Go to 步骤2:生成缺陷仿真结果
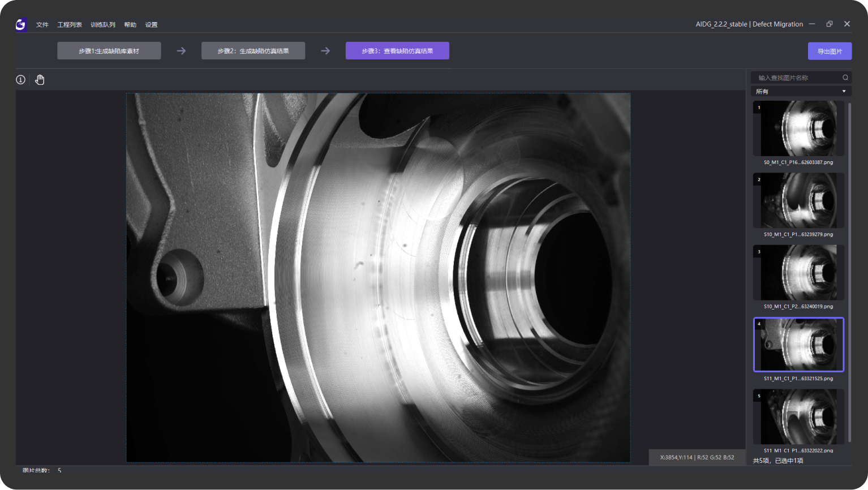 [253, 51]
